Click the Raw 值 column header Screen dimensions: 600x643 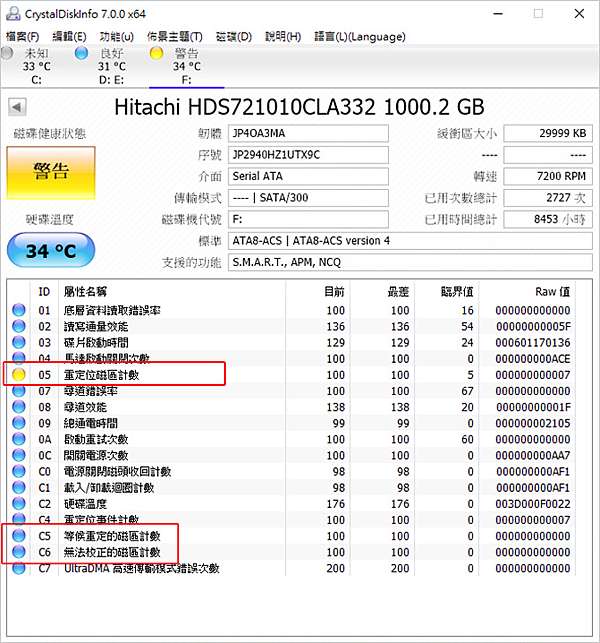pyautogui.click(x=527, y=292)
